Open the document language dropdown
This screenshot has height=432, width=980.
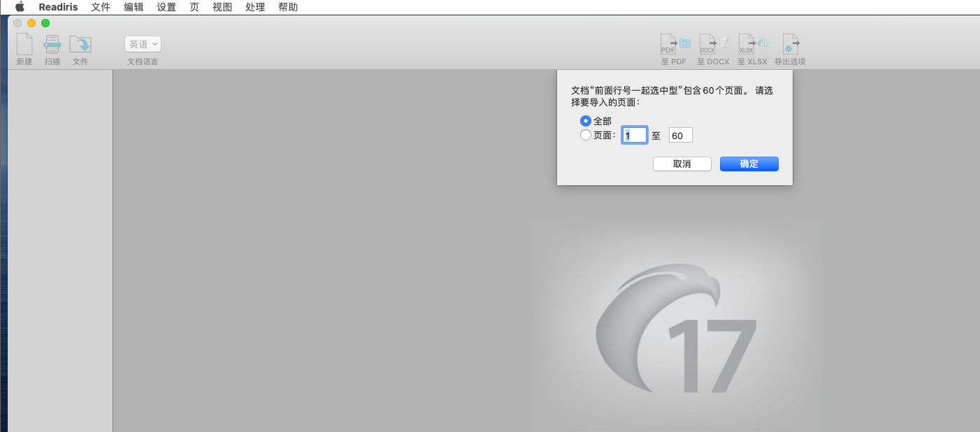point(143,44)
